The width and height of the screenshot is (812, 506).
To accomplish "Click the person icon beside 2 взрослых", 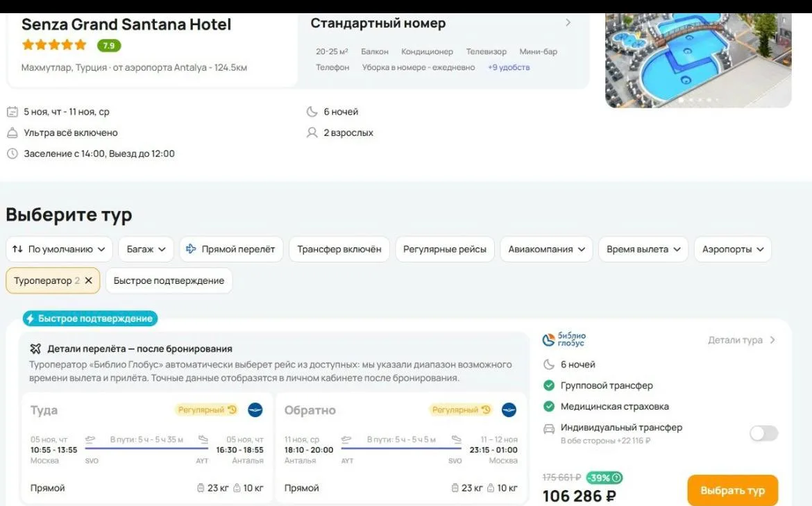I will [x=312, y=133].
